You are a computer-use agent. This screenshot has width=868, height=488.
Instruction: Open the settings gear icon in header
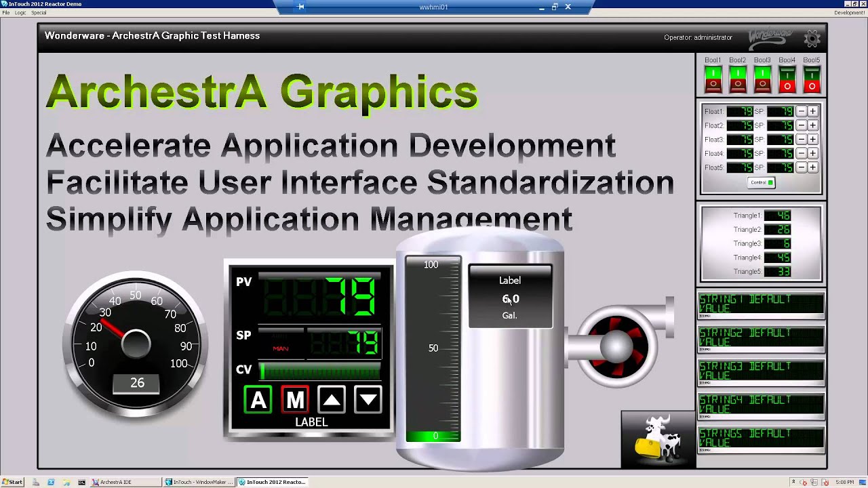click(812, 38)
